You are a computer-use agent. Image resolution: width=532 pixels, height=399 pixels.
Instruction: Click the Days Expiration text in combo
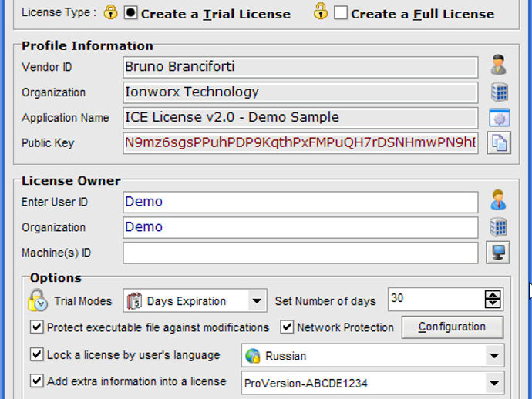pyautogui.click(x=187, y=301)
